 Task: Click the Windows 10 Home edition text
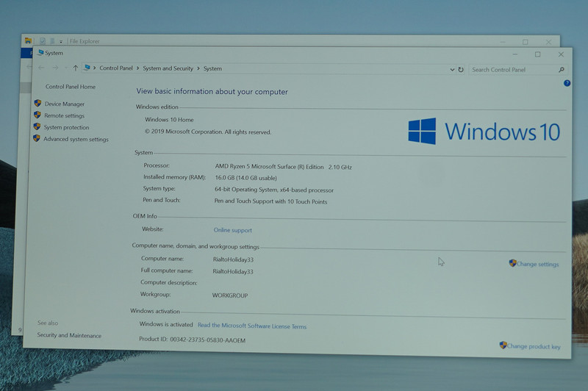tap(169, 120)
